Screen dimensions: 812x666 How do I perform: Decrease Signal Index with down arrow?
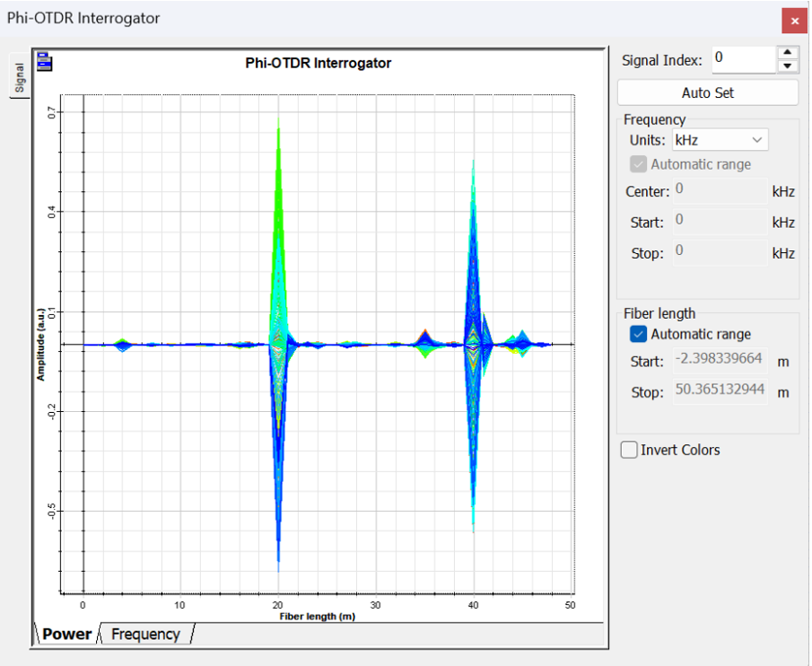point(787,66)
